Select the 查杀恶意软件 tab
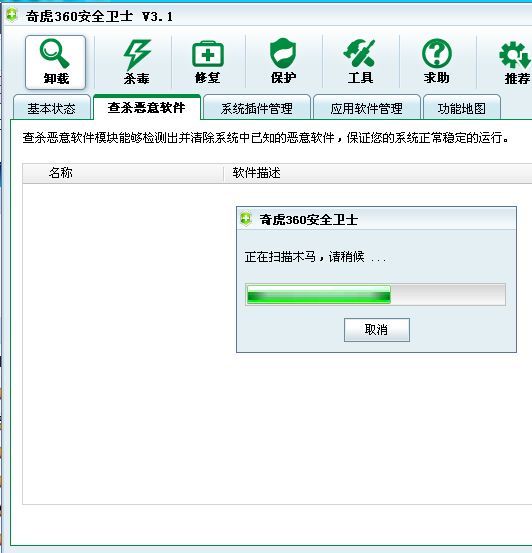 pyautogui.click(x=147, y=108)
